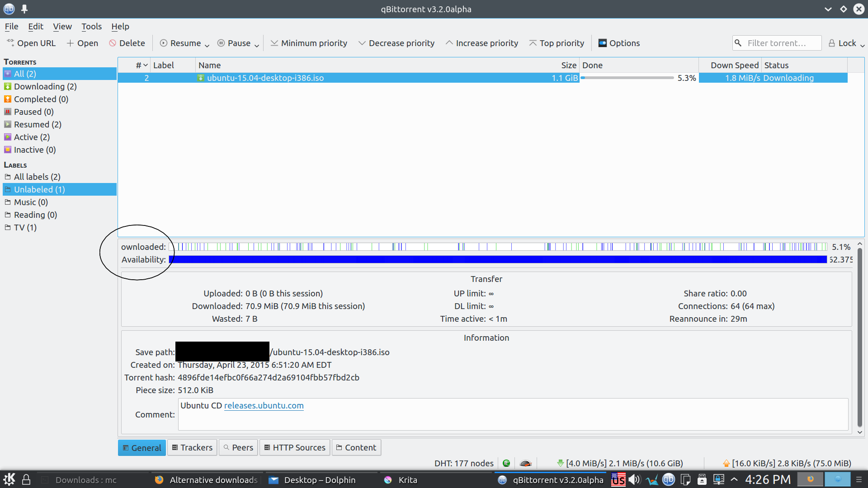Click the Open URL toolbar button
This screenshot has width=868, height=488.
pyautogui.click(x=31, y=43)
